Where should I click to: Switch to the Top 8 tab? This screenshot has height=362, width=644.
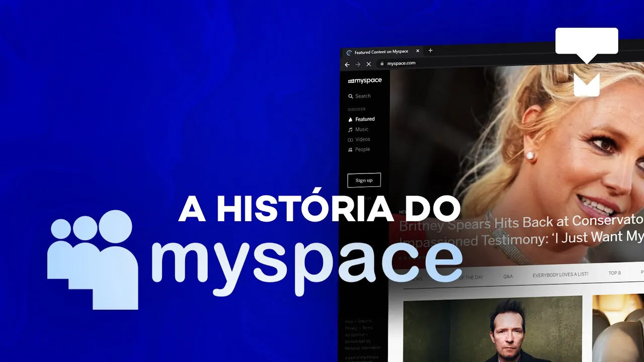pyautogui.click(x=614, y=273)
